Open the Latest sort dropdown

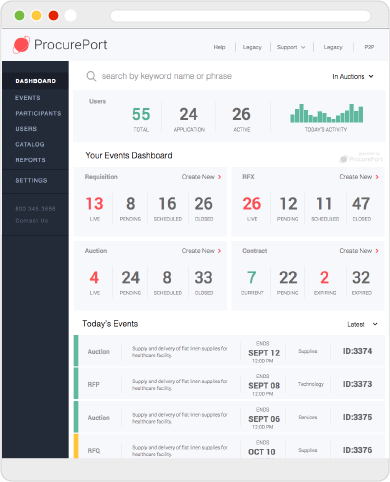pyautogui.click(x=362, y=324)
